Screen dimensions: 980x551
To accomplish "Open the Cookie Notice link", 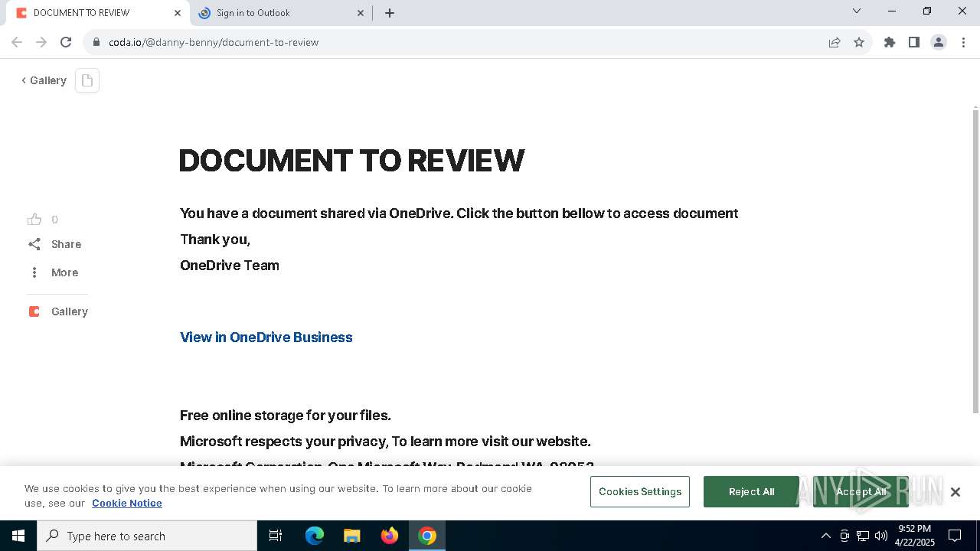I will [x=127, y=503].
